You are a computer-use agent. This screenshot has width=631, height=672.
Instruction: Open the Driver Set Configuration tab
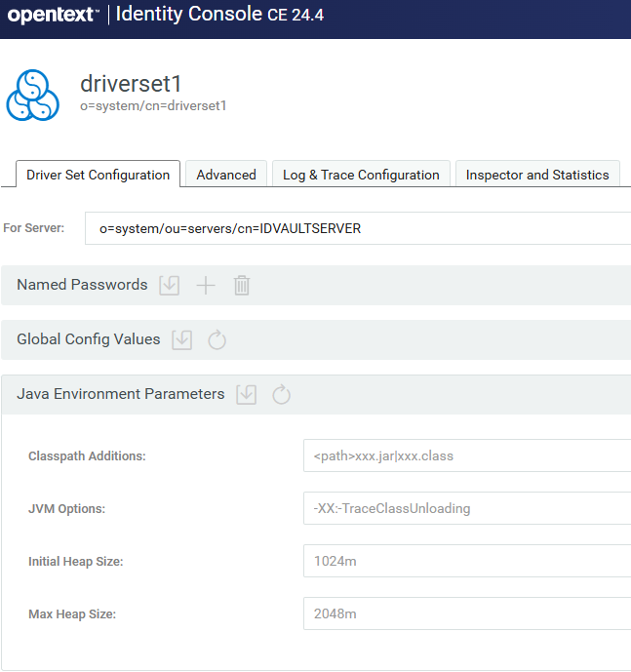click(99, 175)
